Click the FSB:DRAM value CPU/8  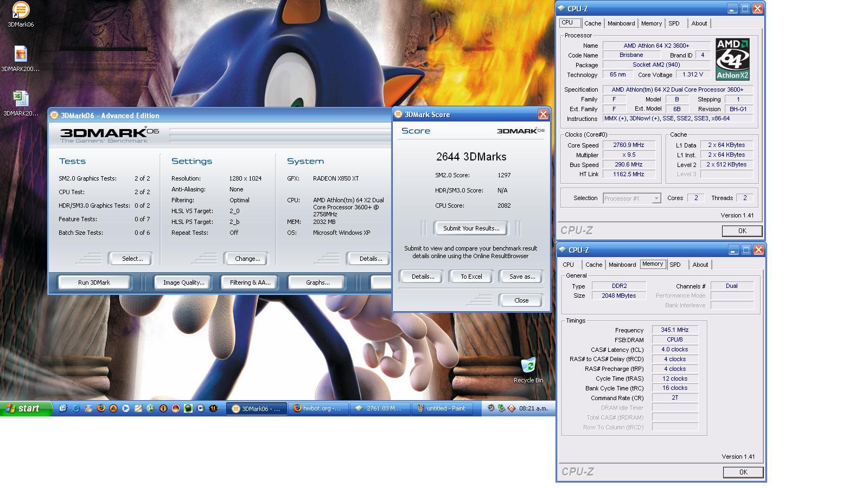674,340
